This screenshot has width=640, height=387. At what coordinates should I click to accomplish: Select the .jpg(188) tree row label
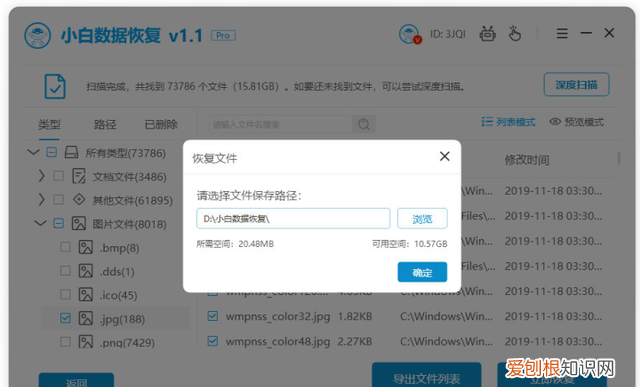(122, 319)
